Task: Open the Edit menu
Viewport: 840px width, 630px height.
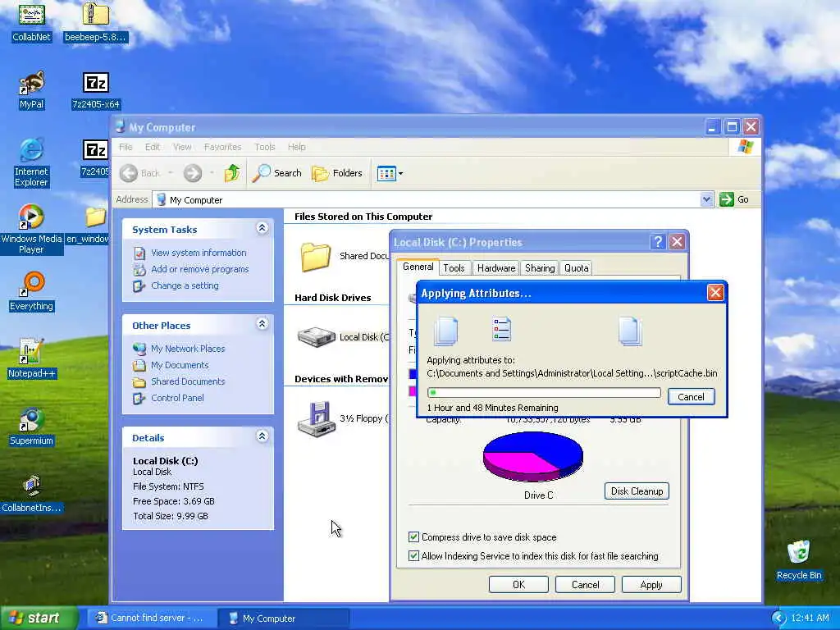Action: click(x=152, y=147)
